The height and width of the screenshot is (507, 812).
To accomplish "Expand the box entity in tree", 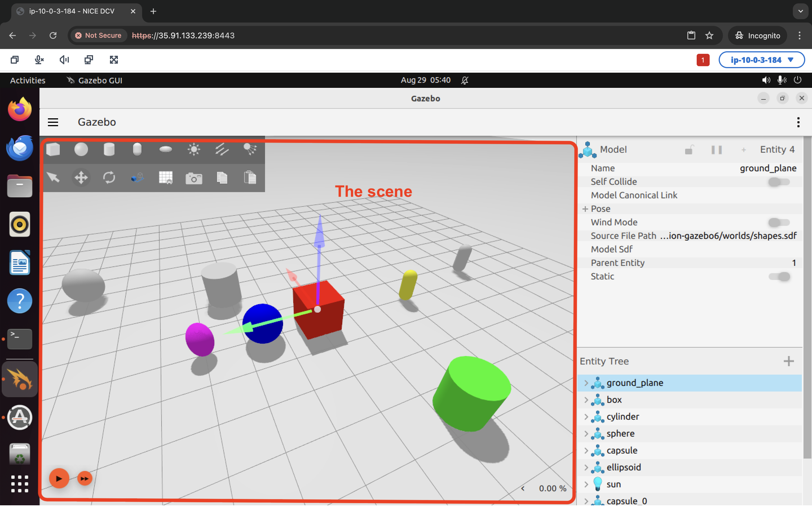I will point(586,400).
